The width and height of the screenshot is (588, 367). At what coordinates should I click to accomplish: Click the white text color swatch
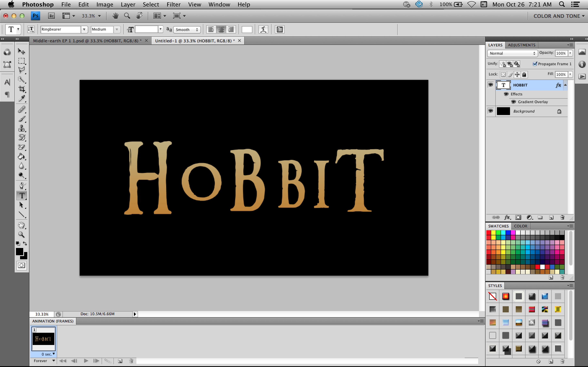coord(247,29)
